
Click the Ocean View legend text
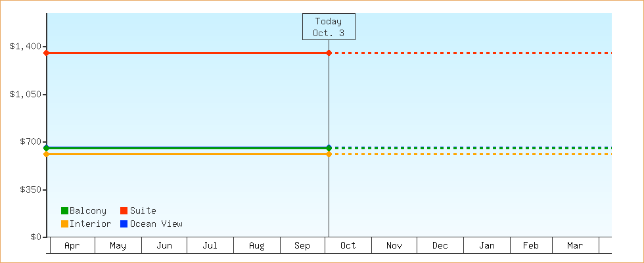156,224
